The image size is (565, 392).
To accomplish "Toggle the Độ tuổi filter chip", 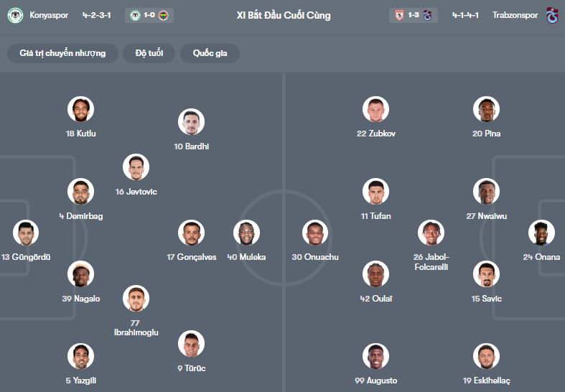I will click(149, 53).
